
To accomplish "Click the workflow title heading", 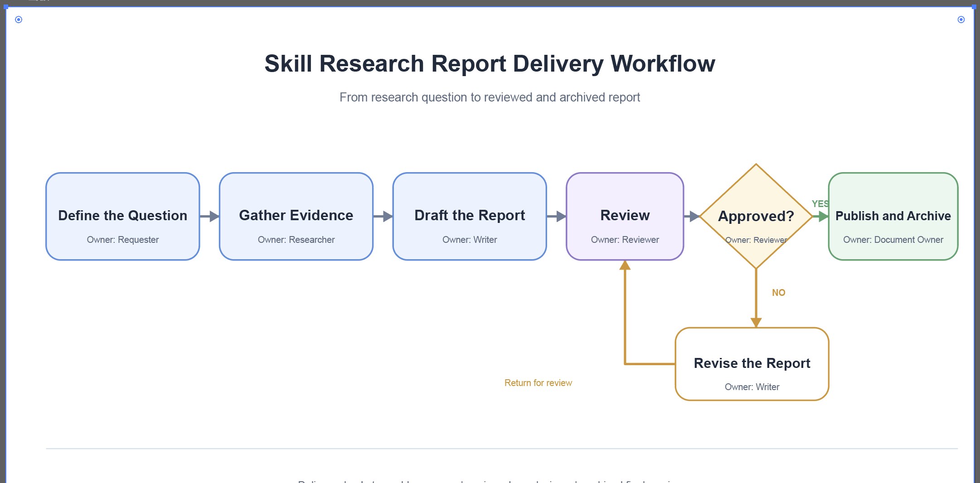I will [x=490, y=63].
